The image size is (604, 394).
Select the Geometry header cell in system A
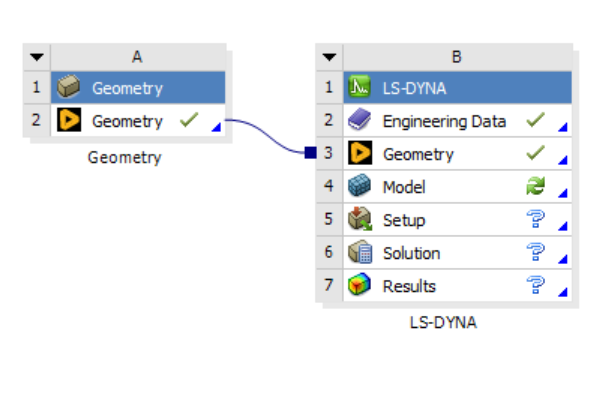tap(138, 87)
